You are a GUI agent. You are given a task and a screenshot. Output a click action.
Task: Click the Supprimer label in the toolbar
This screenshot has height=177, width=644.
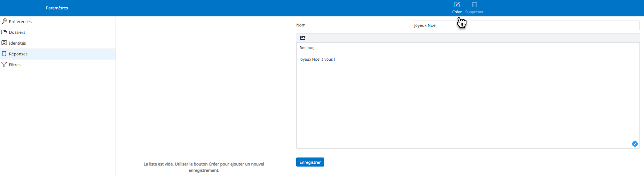(474, 12)
